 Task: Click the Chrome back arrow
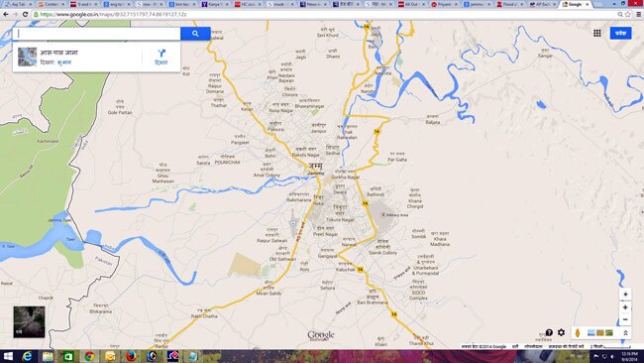pos(6,14)
